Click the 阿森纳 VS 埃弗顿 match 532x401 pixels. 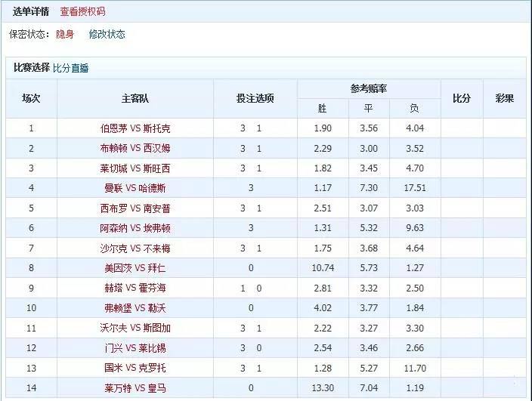pyautogui.click(x=135, y=228)
